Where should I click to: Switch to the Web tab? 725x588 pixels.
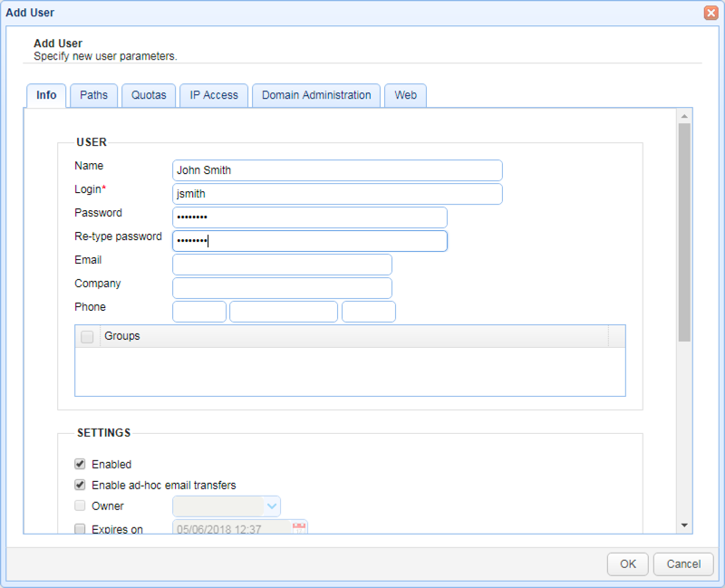point(405,95)
